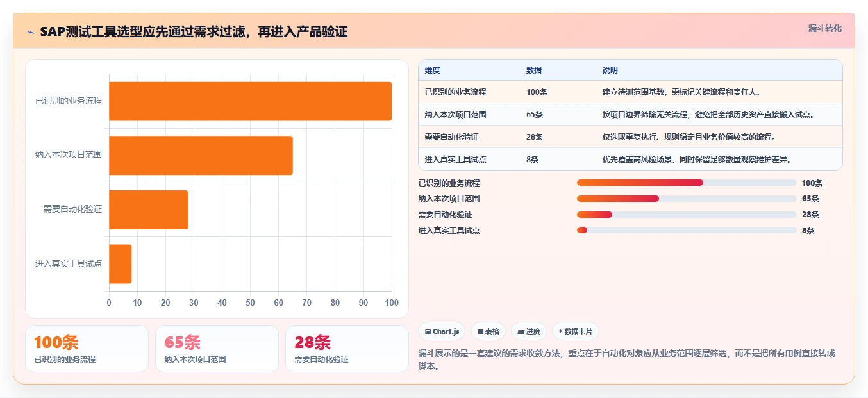
Task: Click x-axis tick value 30
Action: pyautogui.click(x=194, y=303)
